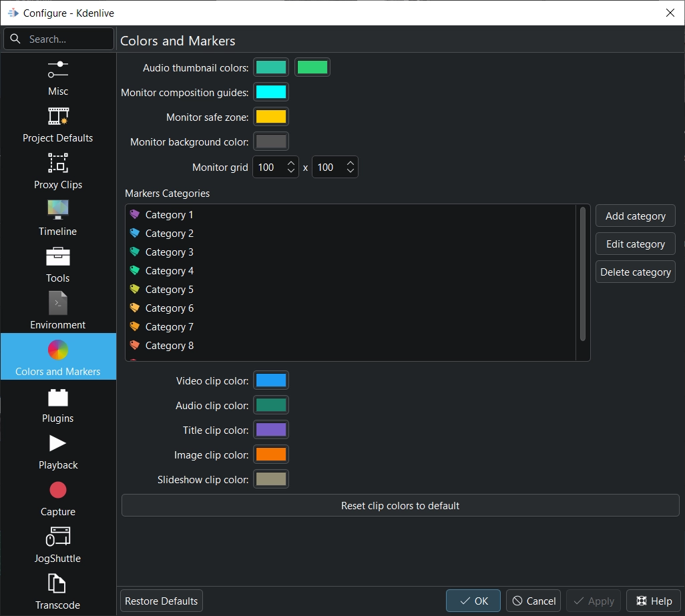Screen dimensions: 685x616
Task: Open the Playback page icon
Action: [57, 443]
